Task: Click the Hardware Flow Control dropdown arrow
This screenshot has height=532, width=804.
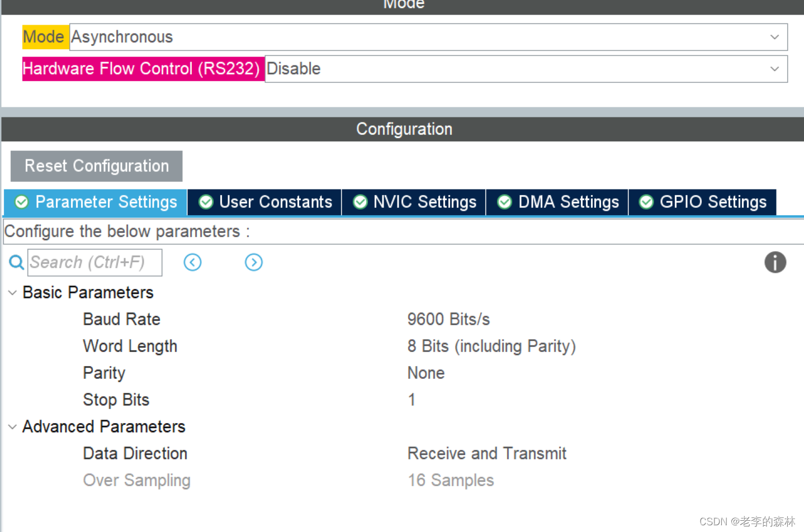Action: coord(774,69)
